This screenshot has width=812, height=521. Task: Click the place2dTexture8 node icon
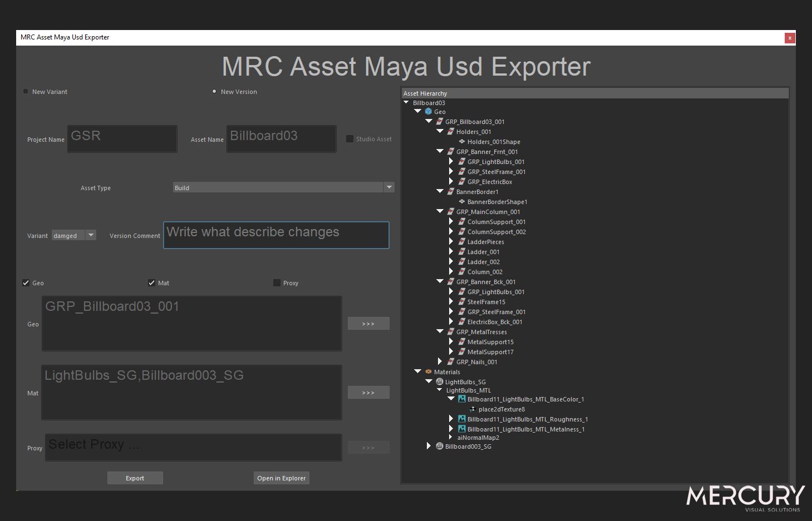point(473,409)
